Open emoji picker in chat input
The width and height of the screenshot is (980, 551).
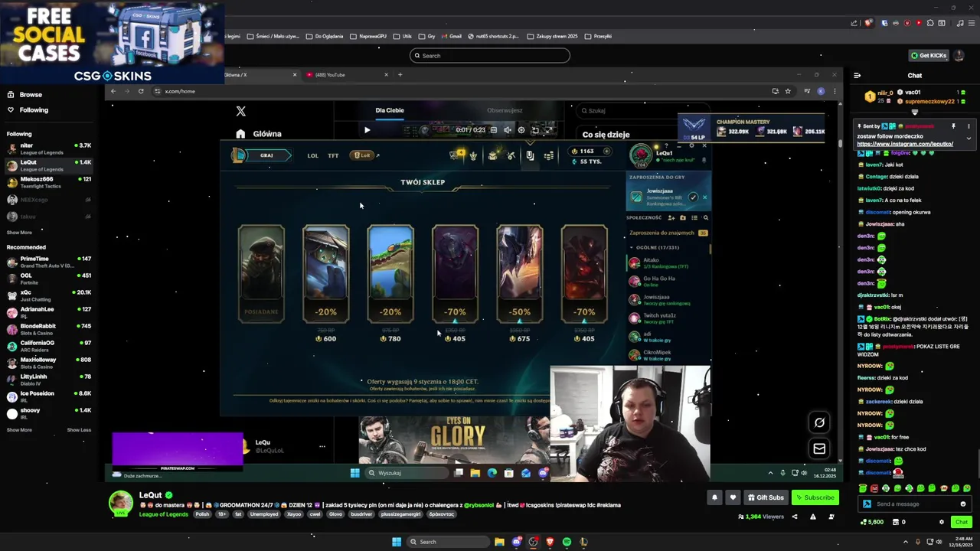coord(963,504)
